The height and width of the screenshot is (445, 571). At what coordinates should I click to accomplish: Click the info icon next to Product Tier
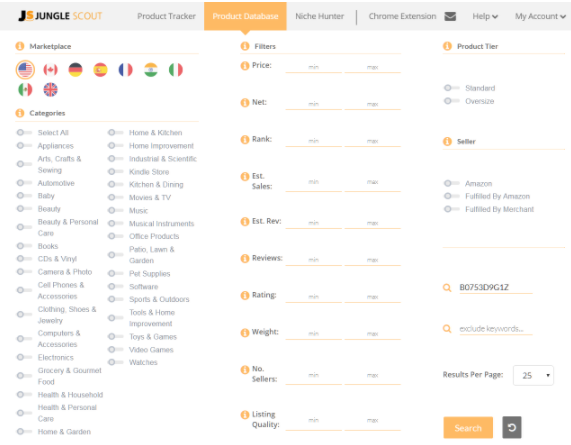pos(447,46)
